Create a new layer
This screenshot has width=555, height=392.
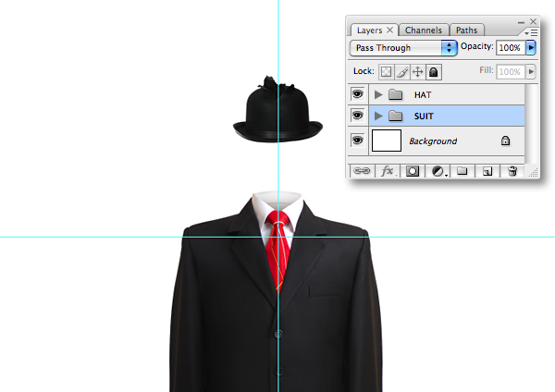(x=487, y=171)
